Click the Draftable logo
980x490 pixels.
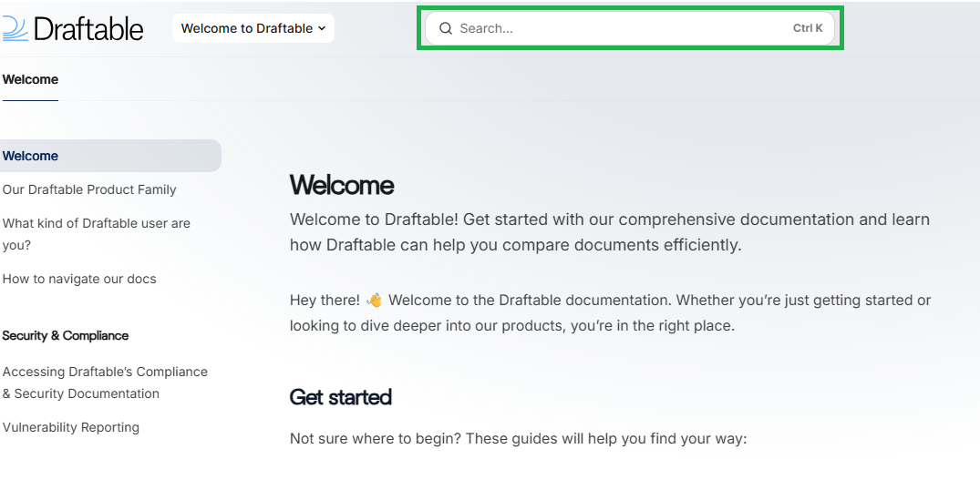pyautogui.click(x=73, y=28)
